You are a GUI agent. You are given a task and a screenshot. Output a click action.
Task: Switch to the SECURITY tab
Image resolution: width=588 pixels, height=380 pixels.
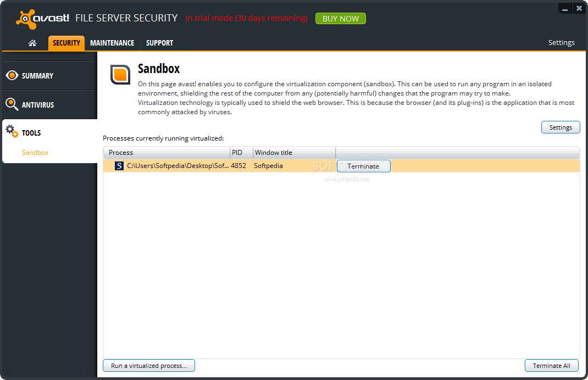(x=66, y=43)
